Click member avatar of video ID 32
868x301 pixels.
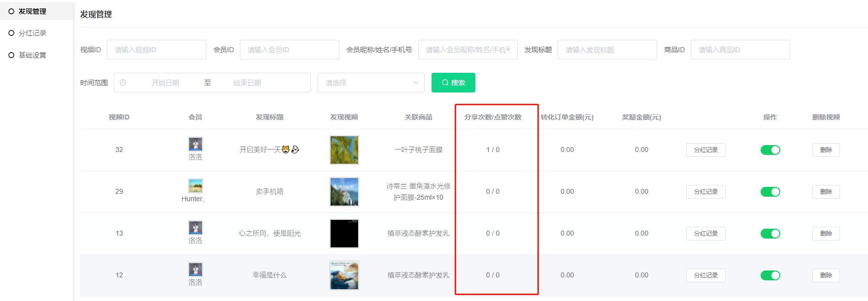click(x=196, y=144)
